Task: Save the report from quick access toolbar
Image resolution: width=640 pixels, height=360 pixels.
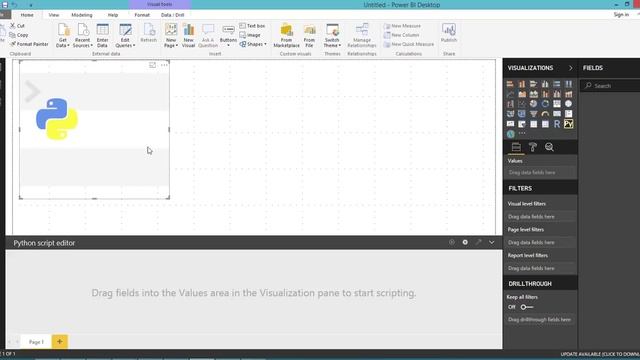Action: 5,4
